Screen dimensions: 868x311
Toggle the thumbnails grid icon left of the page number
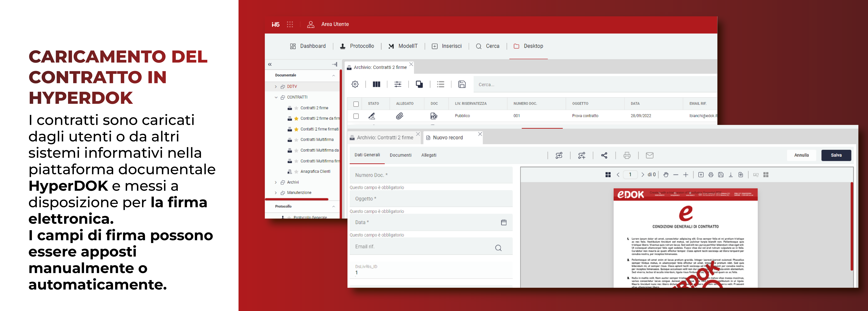point(608,175)
